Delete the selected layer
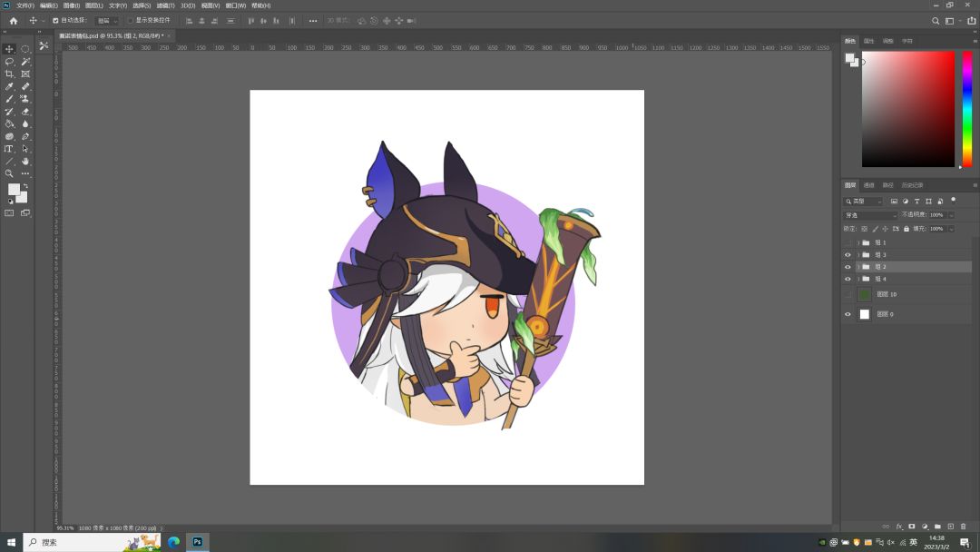Screen dimensions: 980x552 tap(963, 527)
